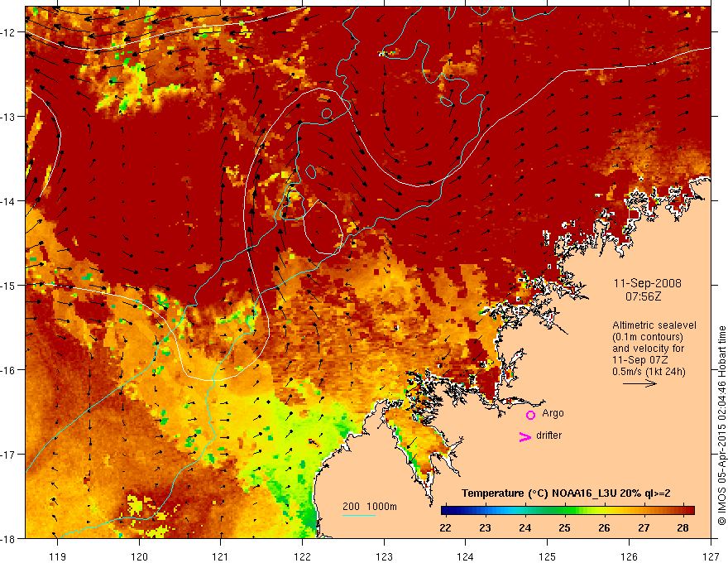
Task: Click the date text "11-Sep-2008"
Action: pos(647,283)
